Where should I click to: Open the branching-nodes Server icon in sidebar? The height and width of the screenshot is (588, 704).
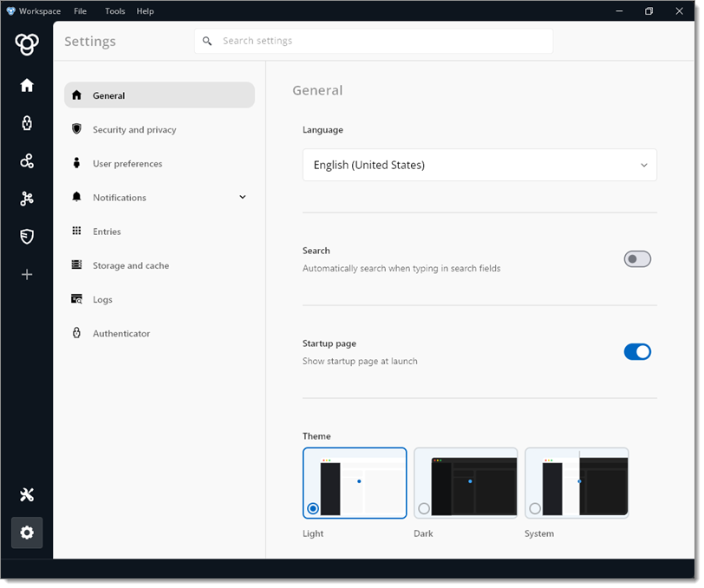pyautogui.click(x=27, y=199)
